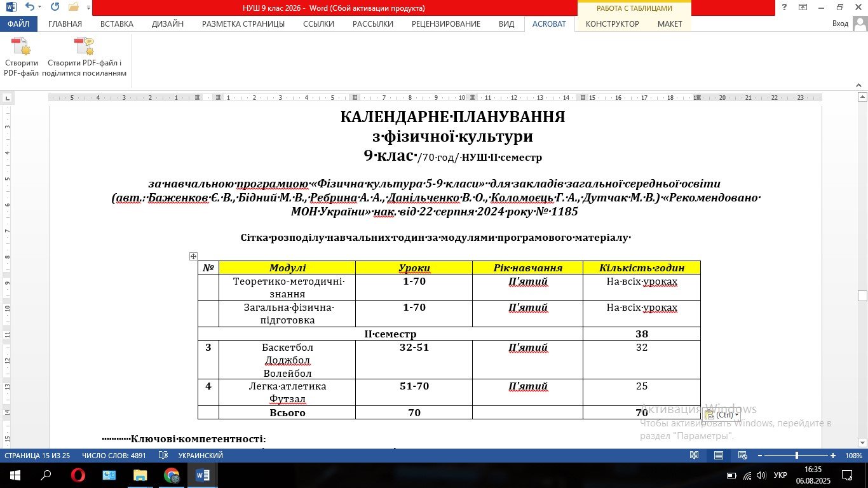Viewport: 868px width, 488px height.
Task: Switch to Print Layout view
Action: 718,456
